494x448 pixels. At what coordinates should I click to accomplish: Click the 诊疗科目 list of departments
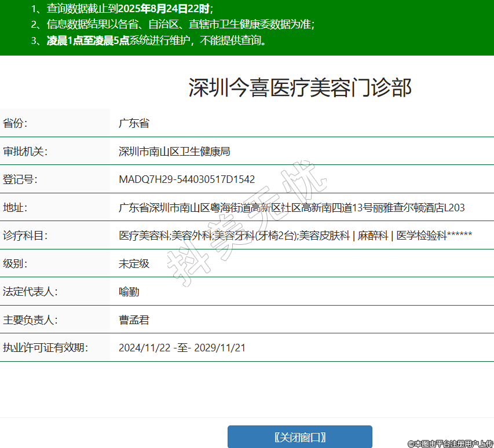click(295, 236)
